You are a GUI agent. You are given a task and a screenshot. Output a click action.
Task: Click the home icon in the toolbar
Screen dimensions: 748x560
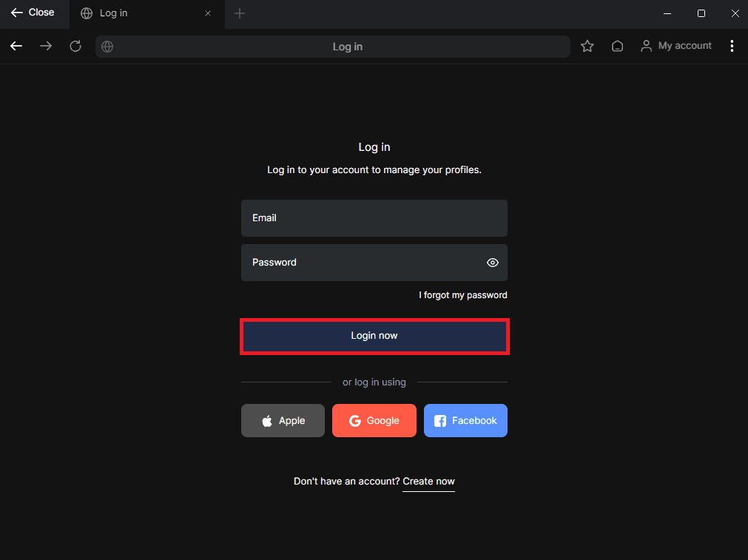coord(617,46)
